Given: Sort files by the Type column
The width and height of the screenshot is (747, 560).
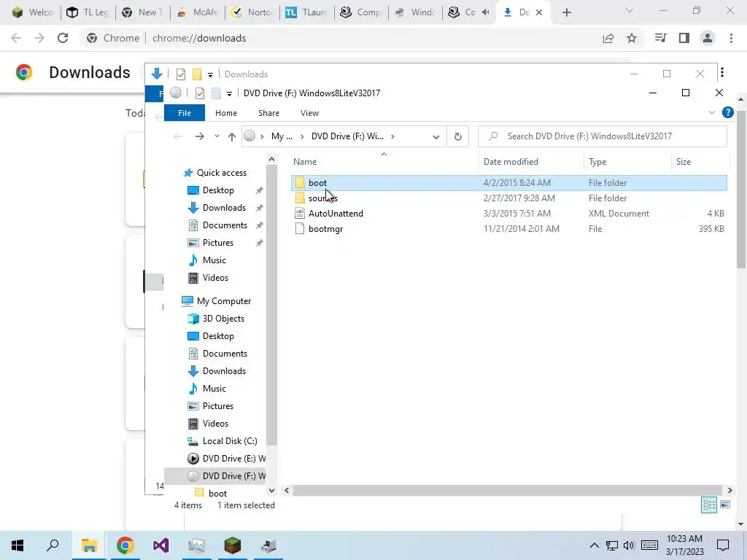Looking at the screenshot, I should (627, 162).
